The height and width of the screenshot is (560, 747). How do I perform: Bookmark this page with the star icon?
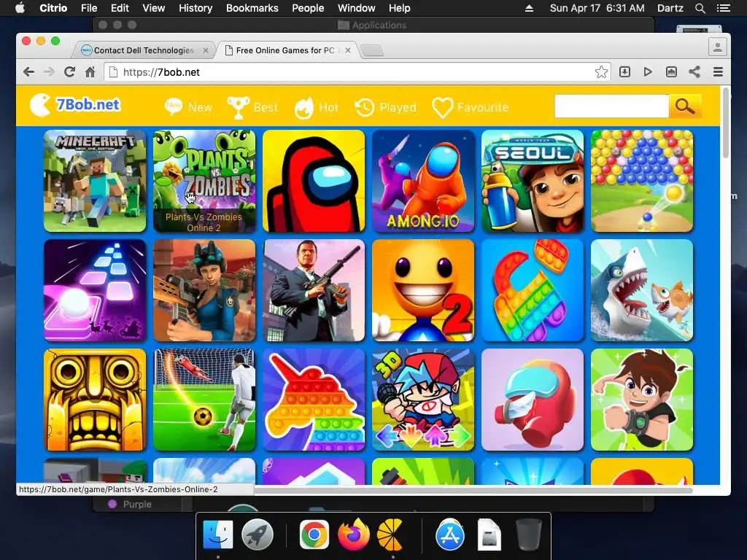click(x=601, y=72)
